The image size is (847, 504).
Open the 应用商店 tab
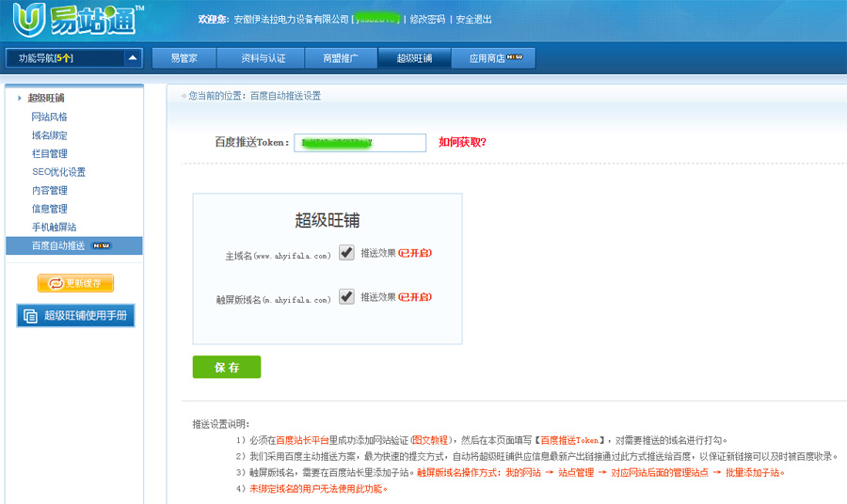click(493, 58)
